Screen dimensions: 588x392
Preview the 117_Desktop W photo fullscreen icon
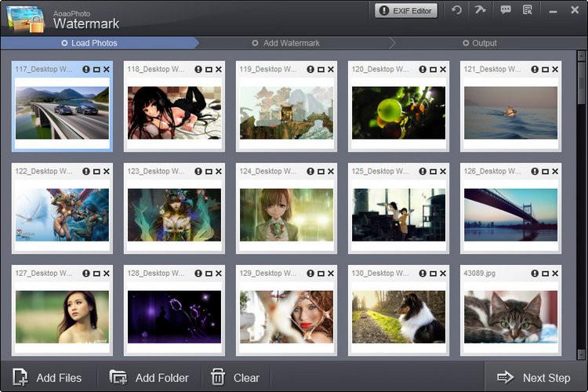click(x=96, y=70)
